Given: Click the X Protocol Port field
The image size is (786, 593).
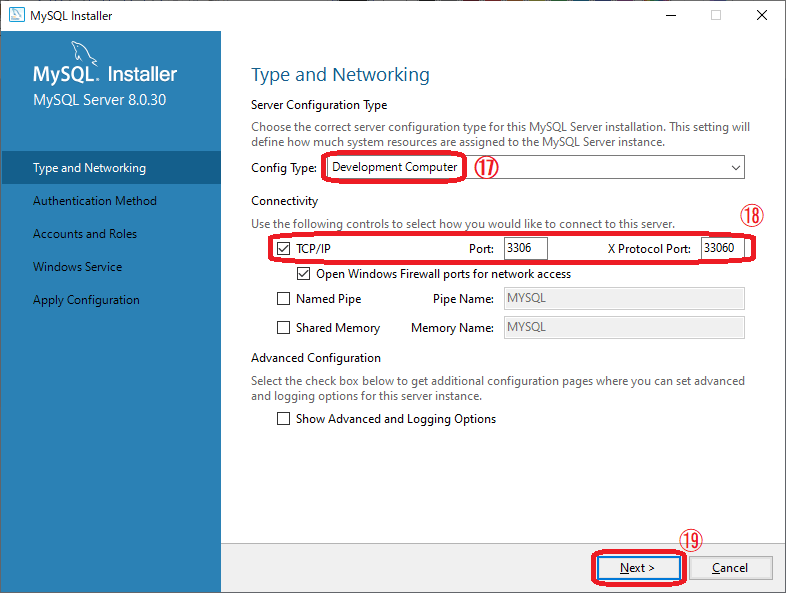Looking at the screenshot, I should pos(722,248).
